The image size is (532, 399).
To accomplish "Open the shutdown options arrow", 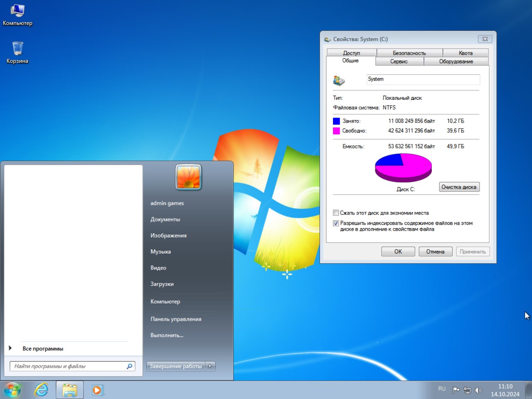I will tap(210, 366).
